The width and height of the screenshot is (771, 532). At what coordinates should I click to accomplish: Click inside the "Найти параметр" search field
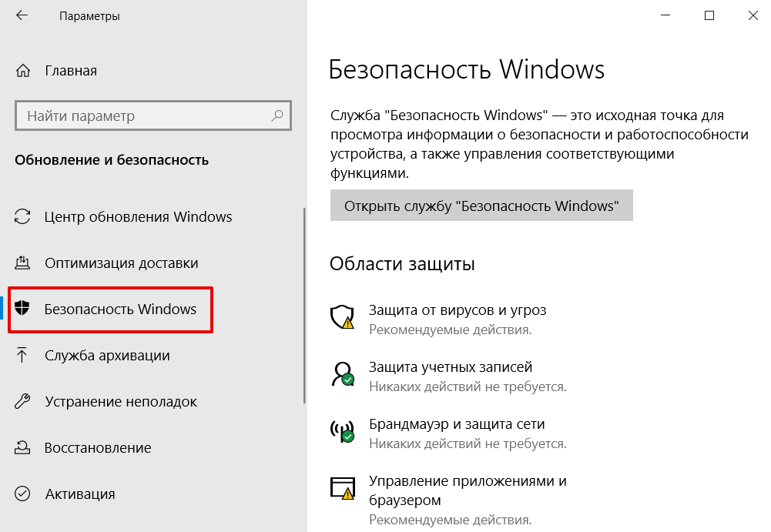[x=139, y=115]
